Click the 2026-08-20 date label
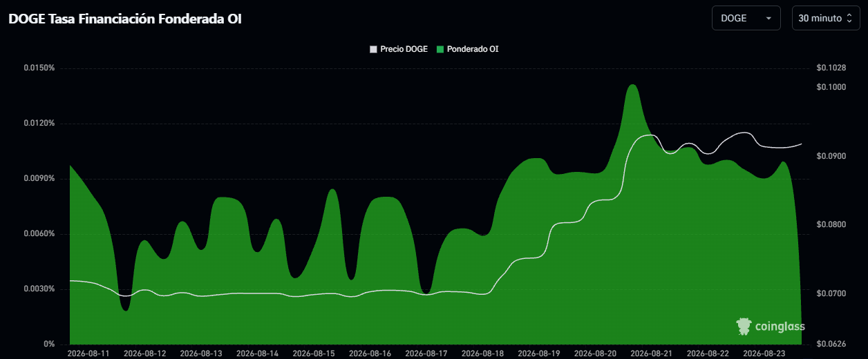 596,353
